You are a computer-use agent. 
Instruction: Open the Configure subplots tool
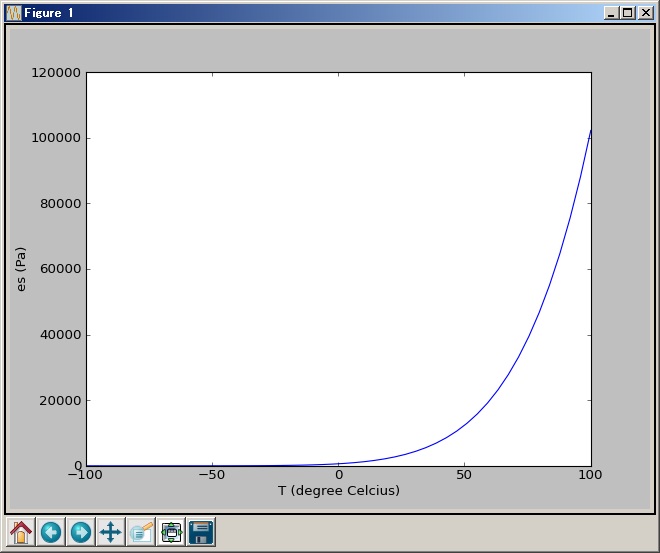tap(171, 532)
